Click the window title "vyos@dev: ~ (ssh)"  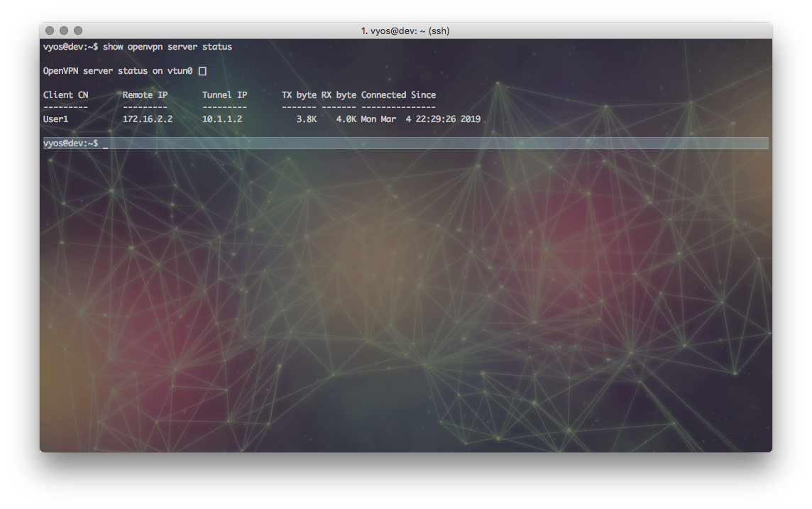405,31
